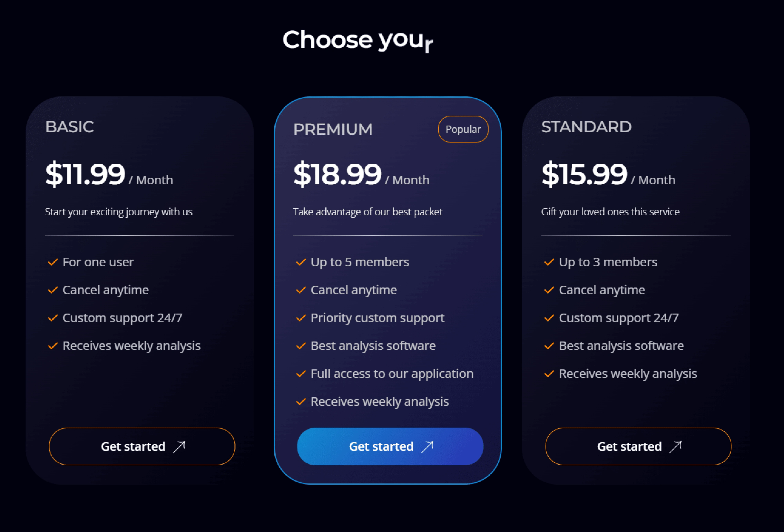784x532 pixels.
Task: Click checkmark by Standard's 'Best analysis software'
Action: tap(549, 346)
